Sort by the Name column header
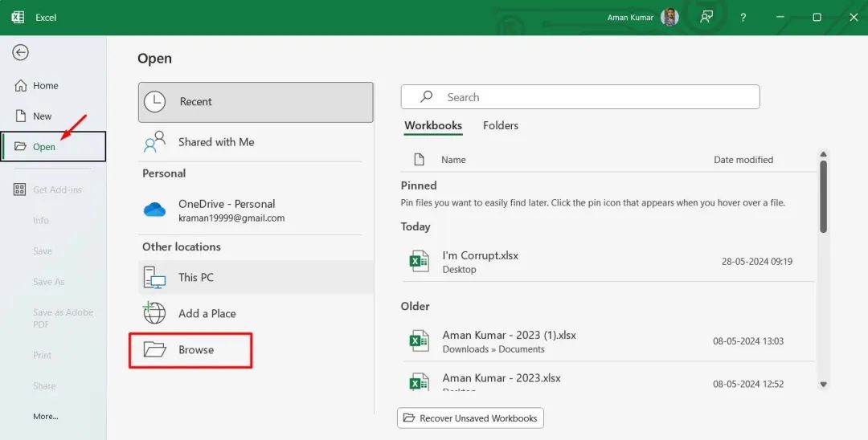The width and height of the screenshot is (868, 440). click(x=453, y=160)
